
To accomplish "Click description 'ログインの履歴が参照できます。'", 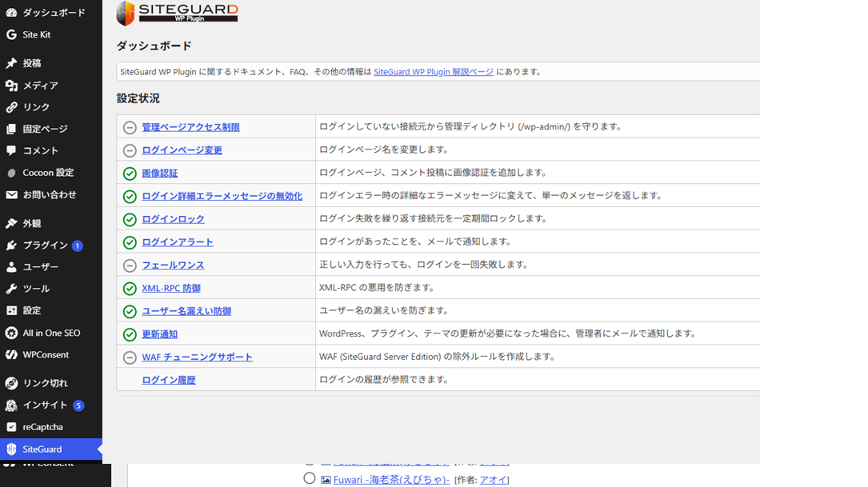I will pyautogui.click(x=385, y=380).
